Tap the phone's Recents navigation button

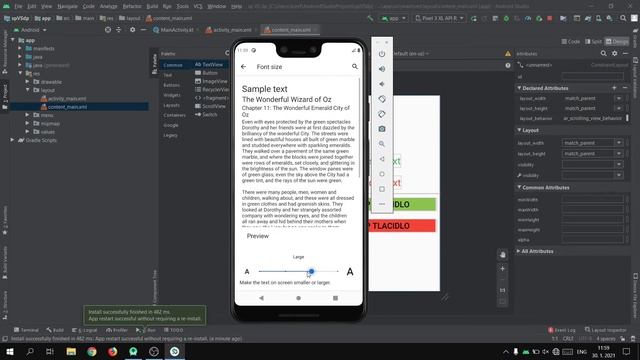[x=335, y=298]
